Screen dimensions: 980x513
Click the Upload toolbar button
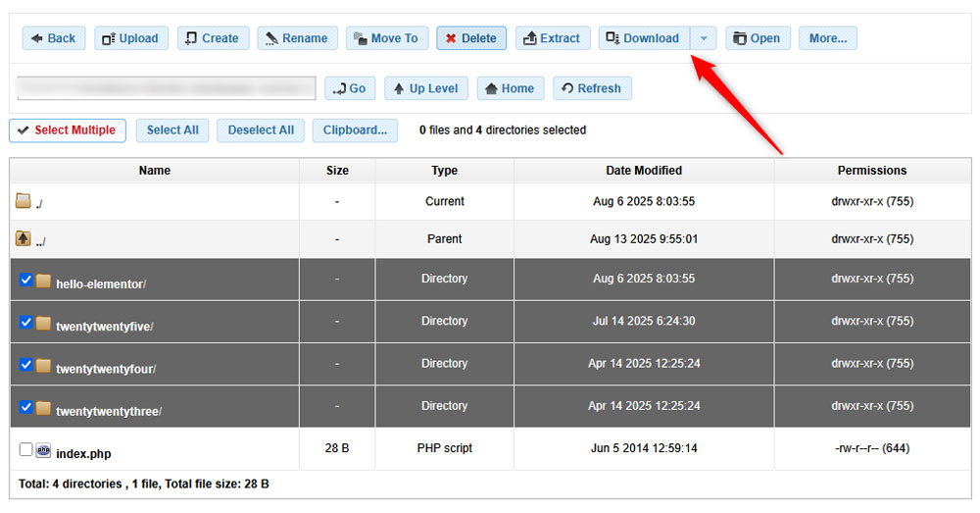(x=131, y=38)
